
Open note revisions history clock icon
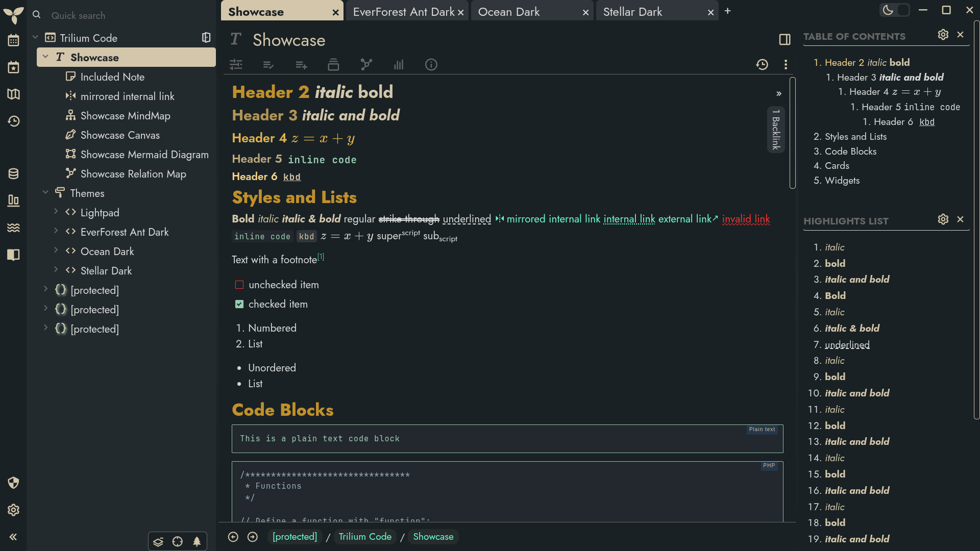click(762, 64)
